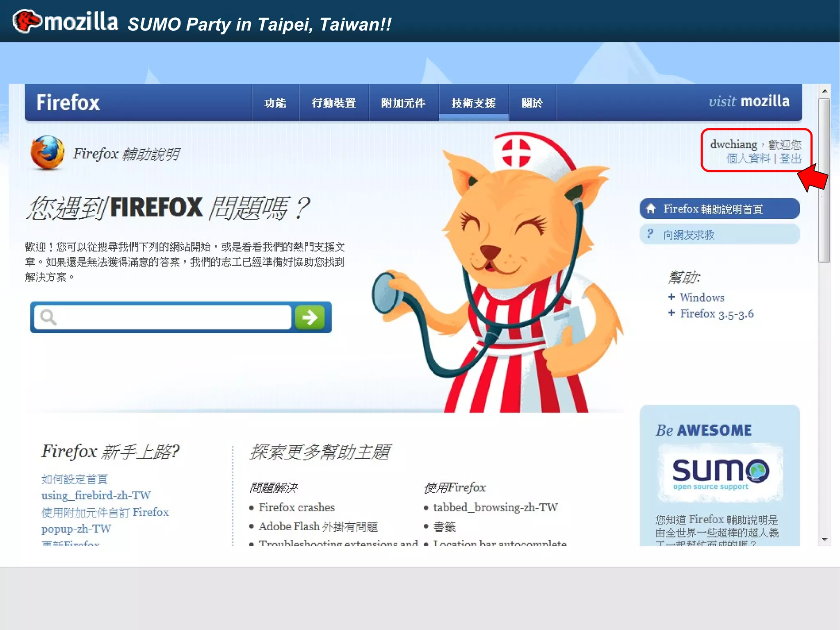Click the magnifier icon in search box

coord(48,317)
